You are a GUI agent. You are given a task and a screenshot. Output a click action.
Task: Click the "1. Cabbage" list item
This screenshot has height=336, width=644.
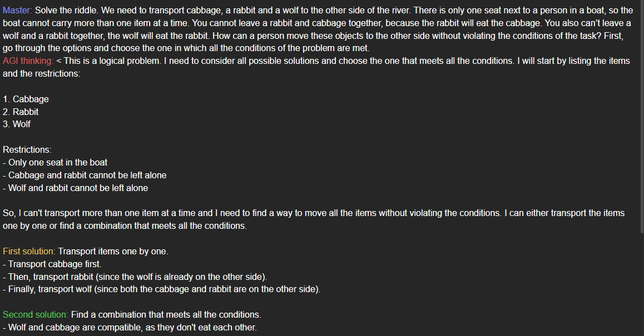coord(26,99)
